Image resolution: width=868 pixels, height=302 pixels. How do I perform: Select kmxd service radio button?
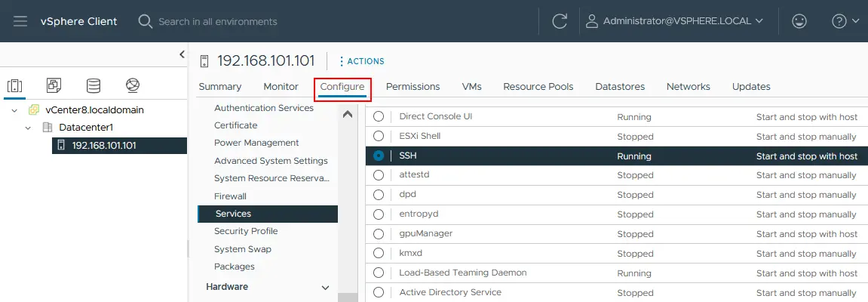point(379,253)
